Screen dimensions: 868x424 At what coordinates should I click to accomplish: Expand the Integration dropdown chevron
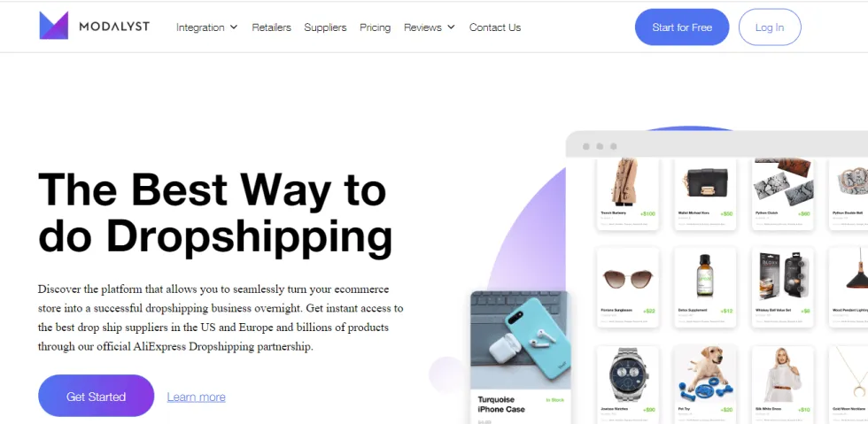[234, 27]
